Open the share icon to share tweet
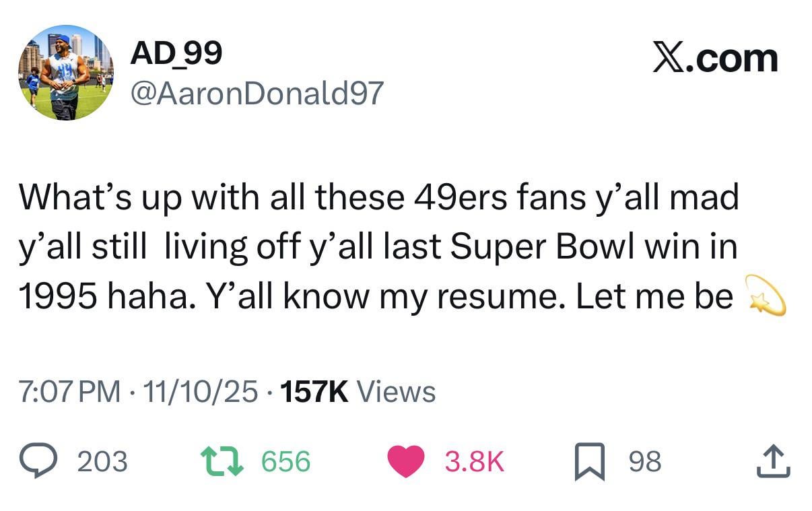 [x=773, y=461]
